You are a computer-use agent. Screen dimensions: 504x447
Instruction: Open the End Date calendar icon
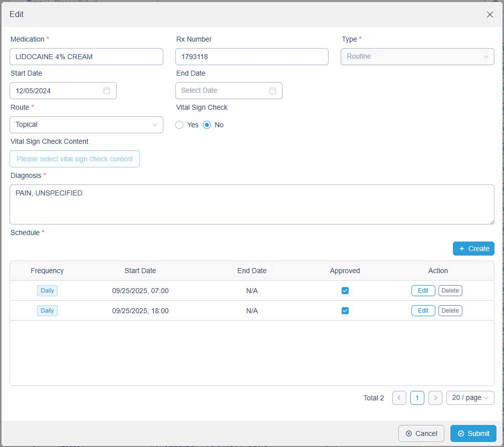pyautogui.click(x=272, y=91)
